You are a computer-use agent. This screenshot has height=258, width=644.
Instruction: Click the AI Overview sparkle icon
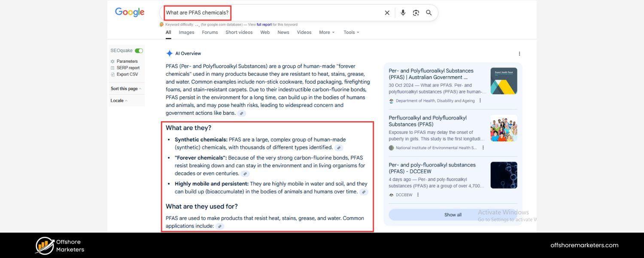pos(169,53)
